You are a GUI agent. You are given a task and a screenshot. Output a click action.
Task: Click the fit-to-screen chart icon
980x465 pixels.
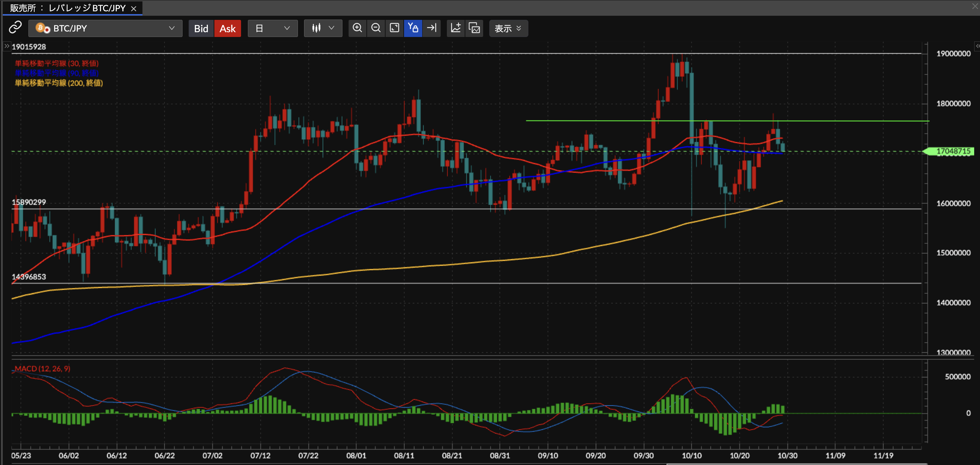coord(394,28)
